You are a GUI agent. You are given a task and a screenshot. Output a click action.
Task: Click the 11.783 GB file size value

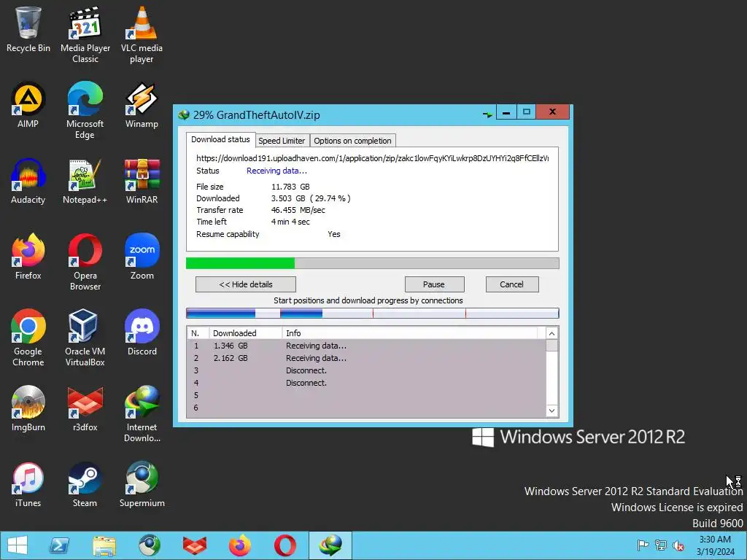(x=290, y=187)
